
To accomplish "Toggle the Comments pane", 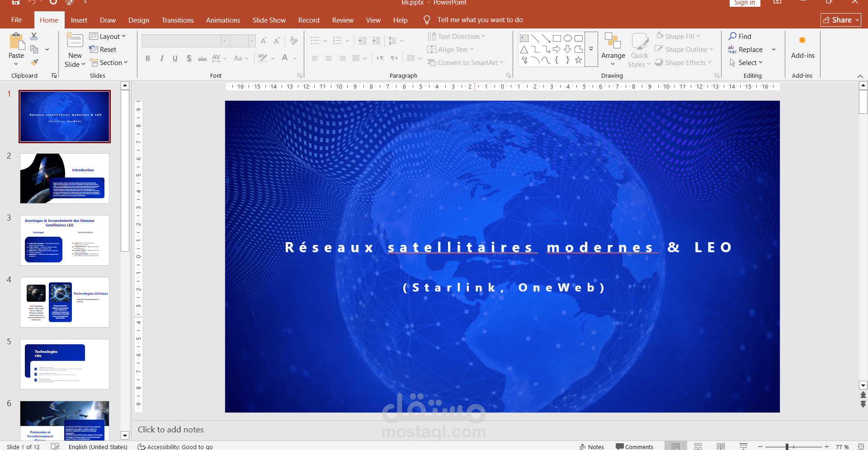I will click(x=634, y=446).
